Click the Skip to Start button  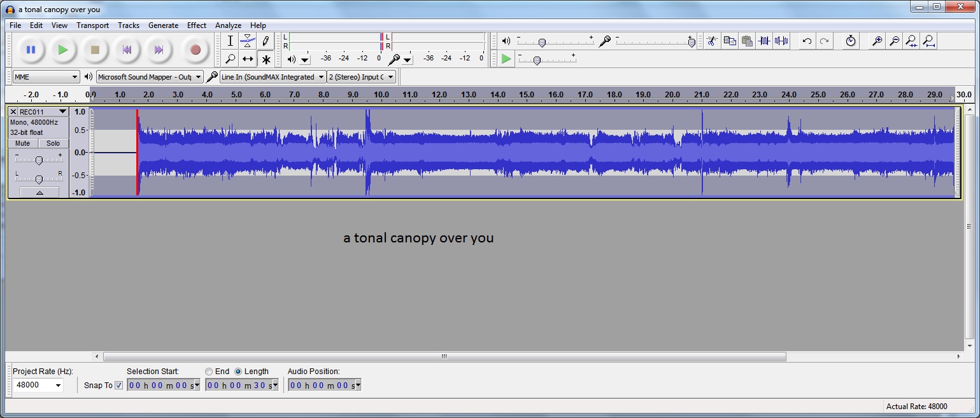[x=127, y=50]
